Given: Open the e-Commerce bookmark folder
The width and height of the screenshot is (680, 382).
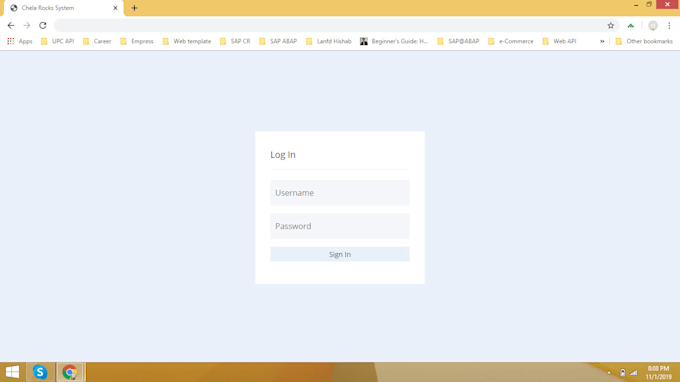Looking at the screenshot, I should 511,41.
